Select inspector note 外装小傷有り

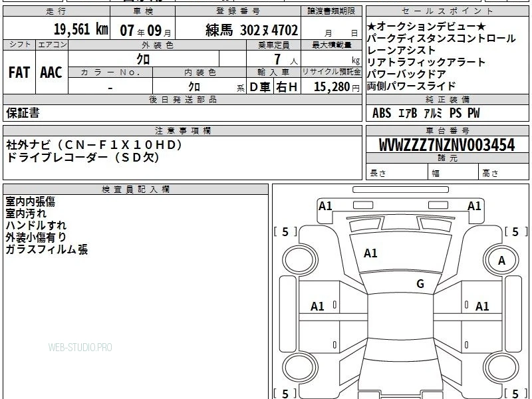(x=36, y=237)
